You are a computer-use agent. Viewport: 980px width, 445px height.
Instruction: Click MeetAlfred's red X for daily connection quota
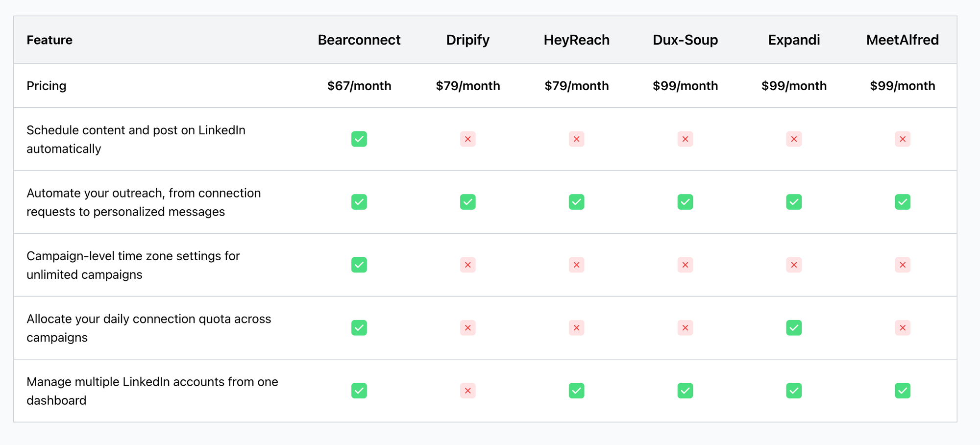click(903, 328)
